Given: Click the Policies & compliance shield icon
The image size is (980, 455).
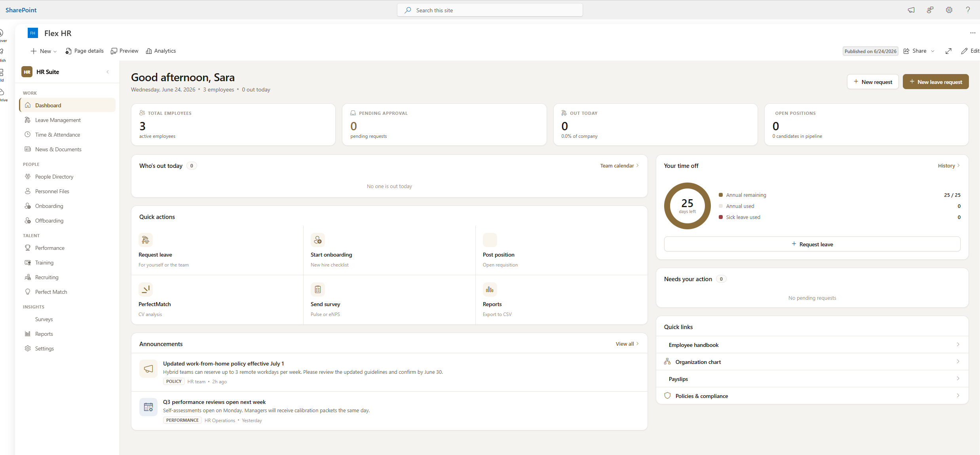Looking at the screenshot, I should tap(667, 396).
